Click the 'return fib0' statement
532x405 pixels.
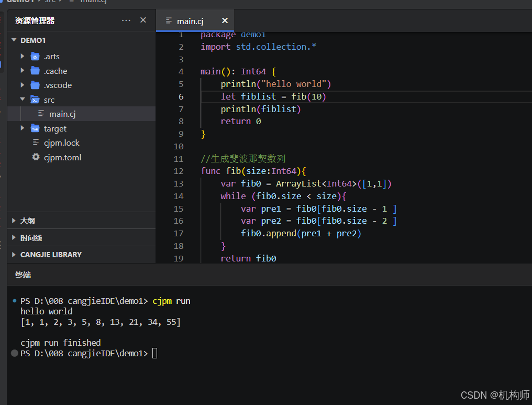point(248,258)
